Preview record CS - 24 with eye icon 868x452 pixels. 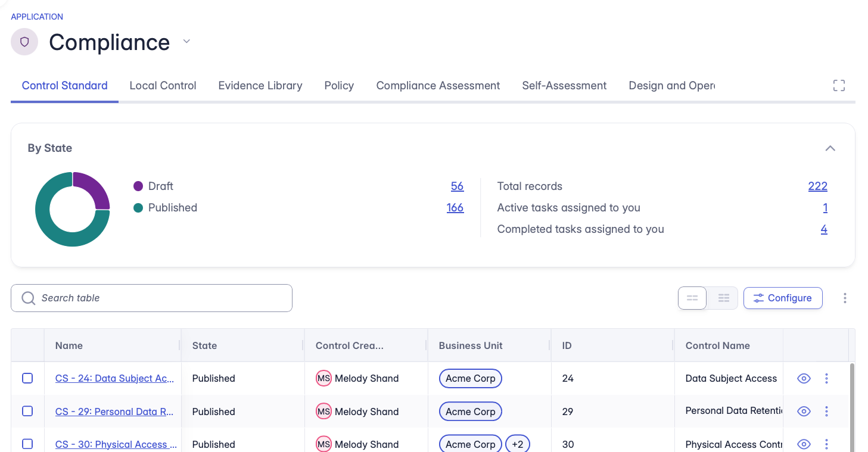804,378
